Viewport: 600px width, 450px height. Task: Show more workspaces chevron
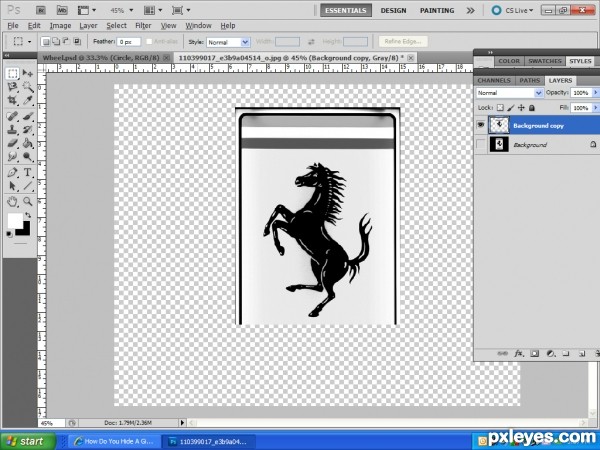coord(470,10)
